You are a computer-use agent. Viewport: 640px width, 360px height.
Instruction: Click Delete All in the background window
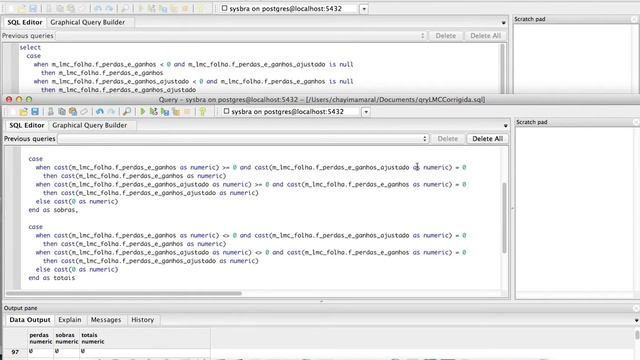coord(485,36)
